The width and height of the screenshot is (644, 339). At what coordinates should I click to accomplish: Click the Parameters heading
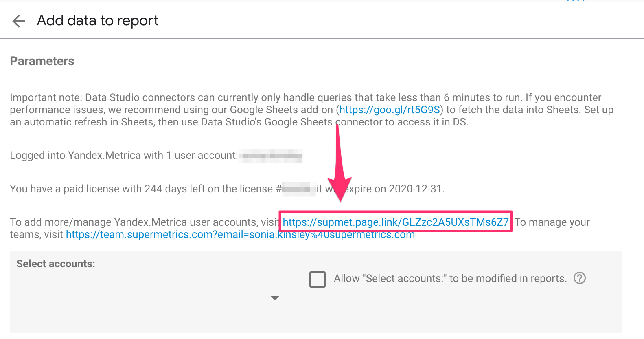tap(42, 61)
